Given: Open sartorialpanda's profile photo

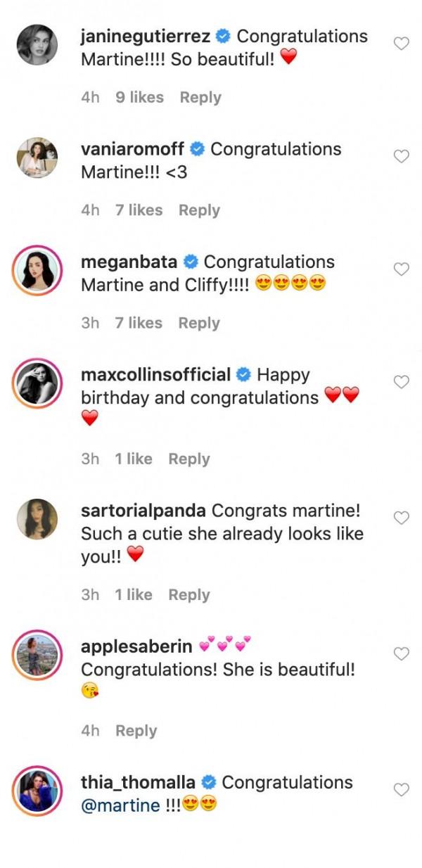Looking at the screenshot, I should tap(37, 519).
